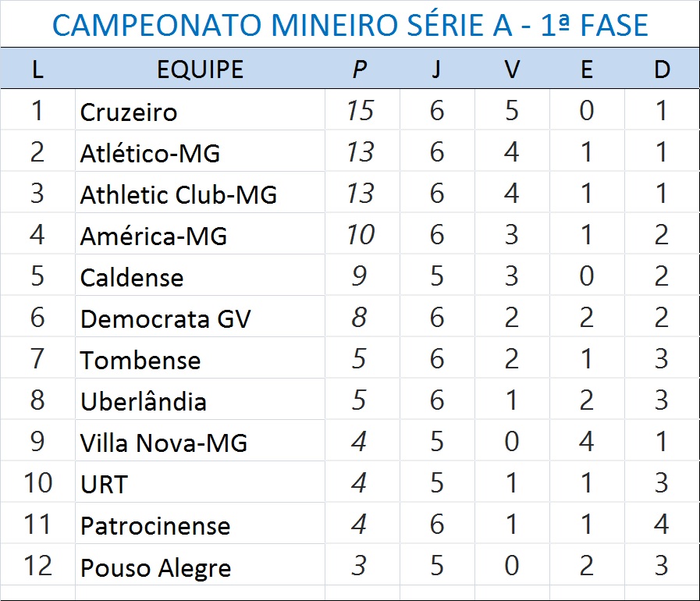Click the Caldense team cell
This screenshot has height=601, width=700.
[x=132, y=277]
